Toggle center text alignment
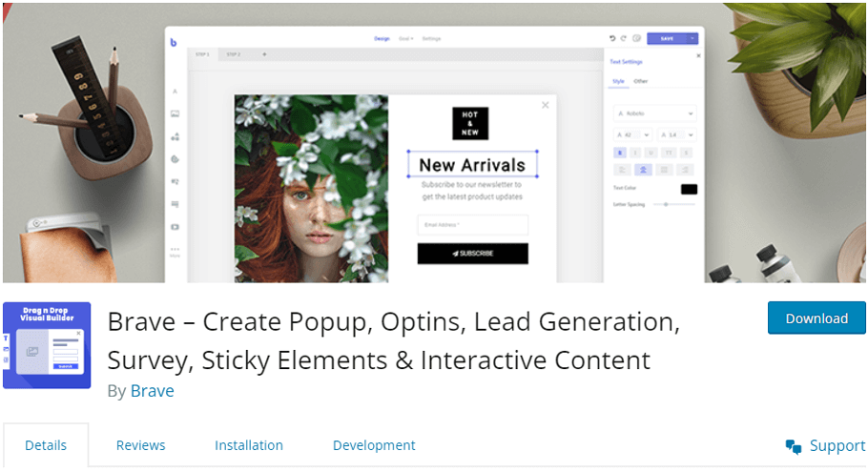This screenshot has width=868, height=472. click(642, 169)
